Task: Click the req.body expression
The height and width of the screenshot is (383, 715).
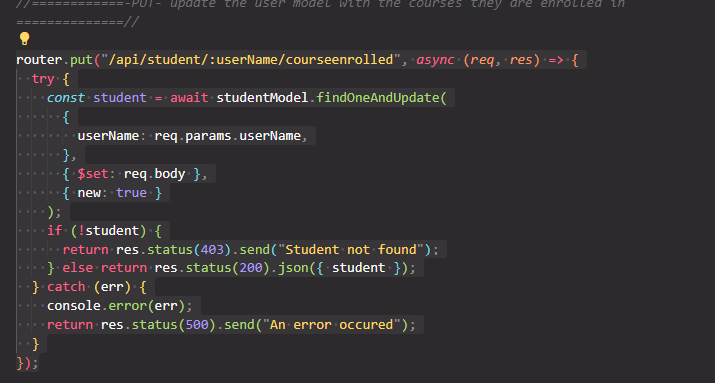Action: (154, 174)
